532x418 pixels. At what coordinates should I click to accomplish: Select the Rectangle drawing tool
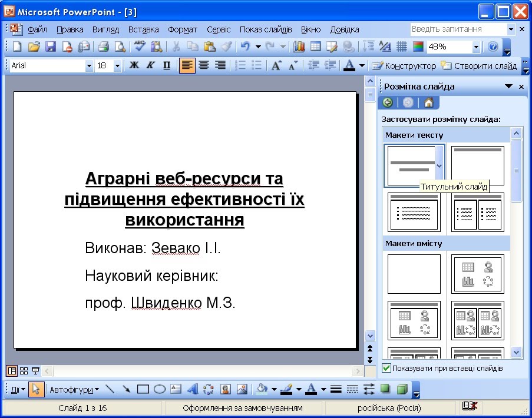143,389
